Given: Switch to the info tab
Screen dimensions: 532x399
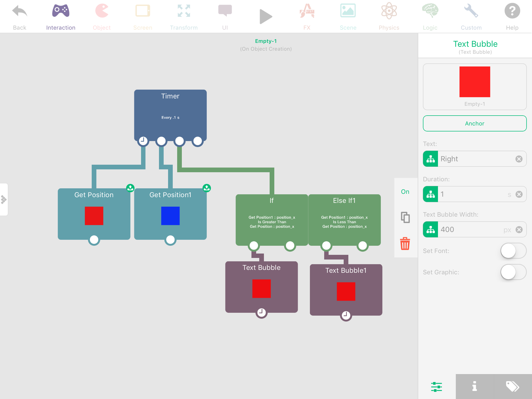Looking at the screenshot, I should click(x=475, y=386).
